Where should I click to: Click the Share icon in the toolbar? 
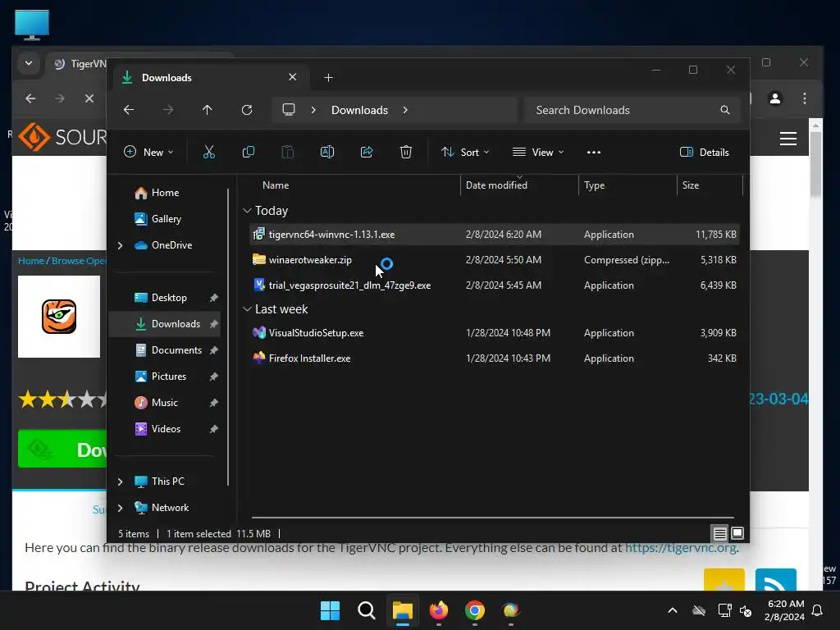pos(367,152)
